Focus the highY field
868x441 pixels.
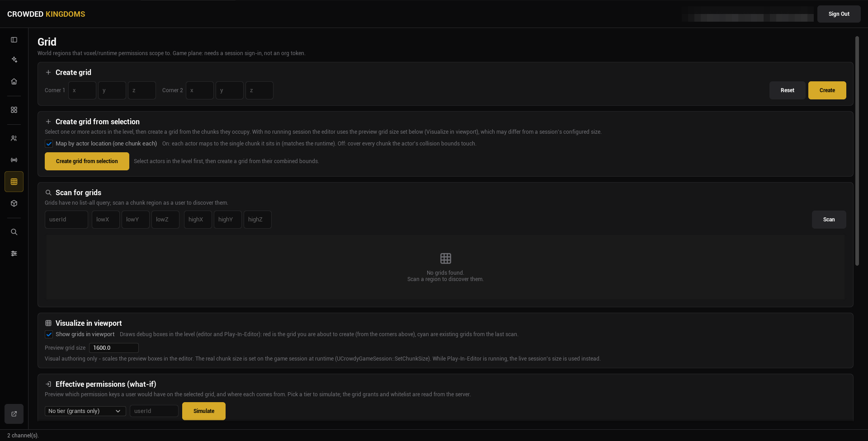(228, 220)
